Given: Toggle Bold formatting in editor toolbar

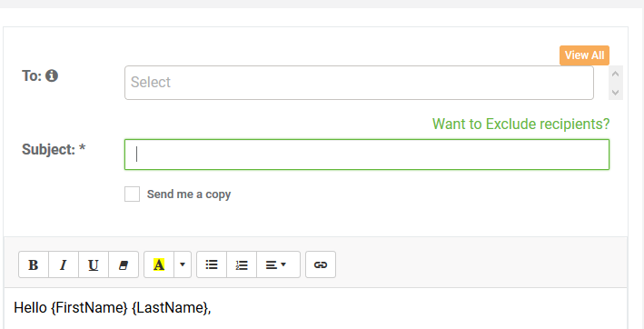Looking at the screenshot, I should 34,264.
